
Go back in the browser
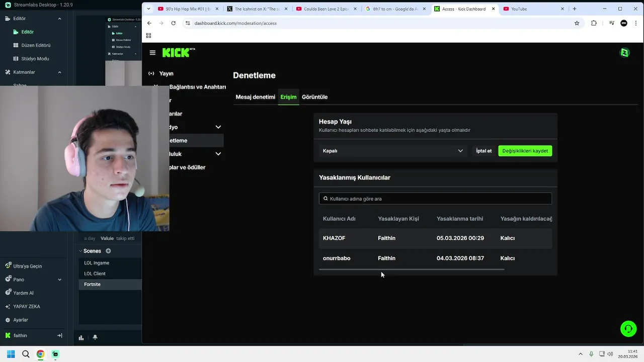[149, 23]
